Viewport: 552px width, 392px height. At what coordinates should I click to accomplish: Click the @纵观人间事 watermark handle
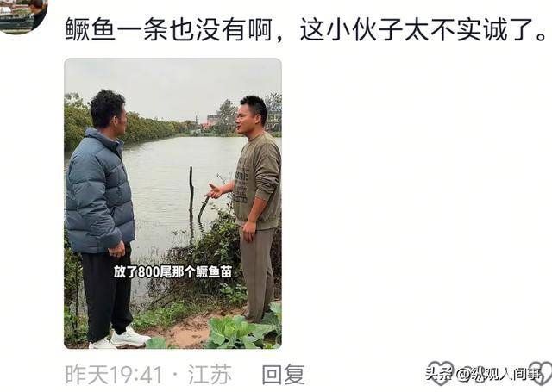click(499, 374)
